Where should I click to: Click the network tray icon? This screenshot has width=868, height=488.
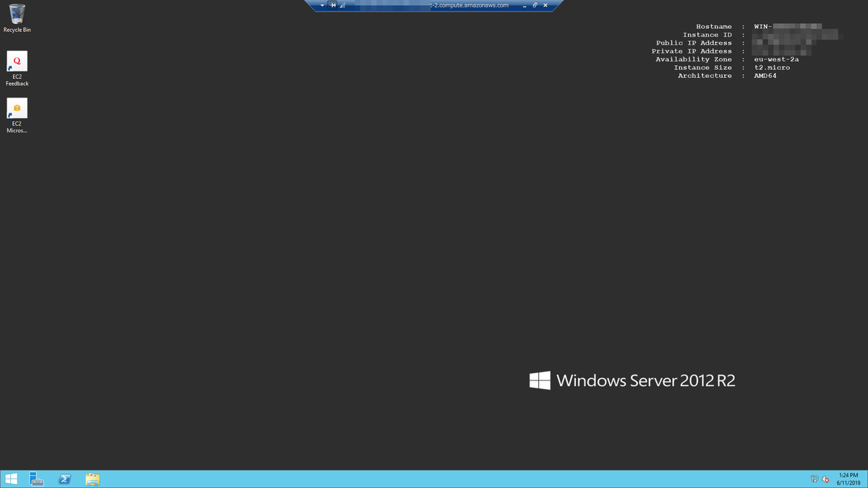pyautogui.click(x=814, y=479)
